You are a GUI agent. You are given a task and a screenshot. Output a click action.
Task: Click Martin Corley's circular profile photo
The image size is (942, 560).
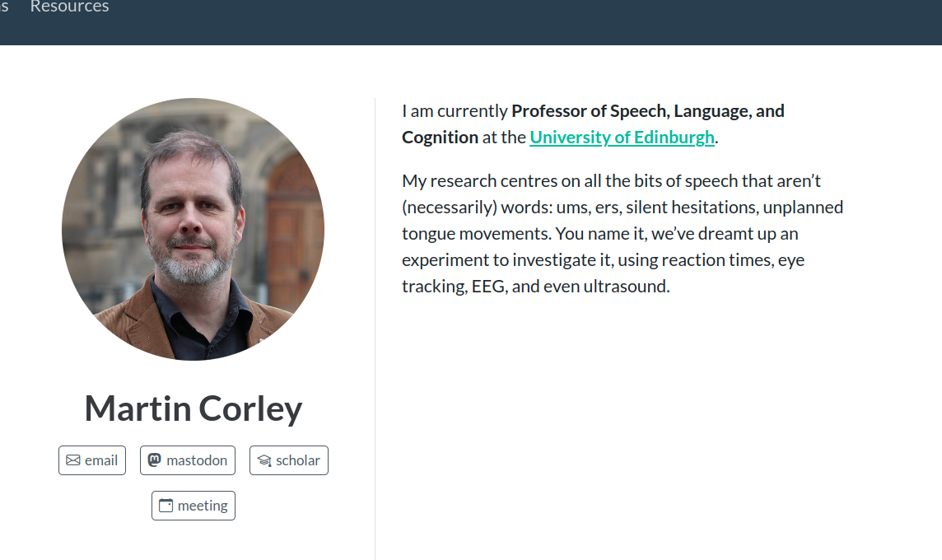coord(193,229)
